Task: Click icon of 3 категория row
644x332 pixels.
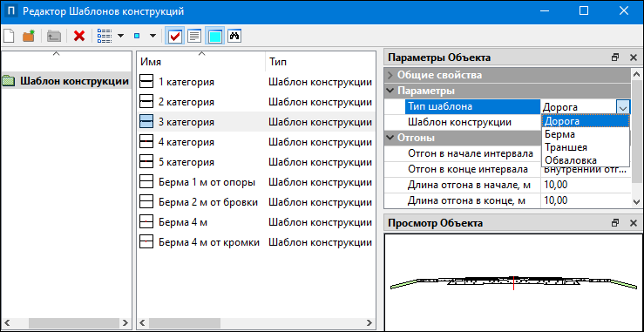Action: point(146,122)
